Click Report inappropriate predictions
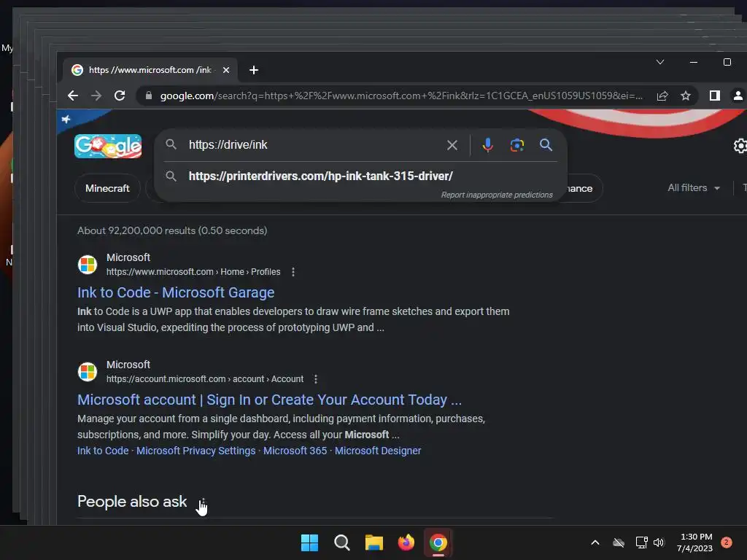This screenshot has width=747, height=560. click(497, 195)
